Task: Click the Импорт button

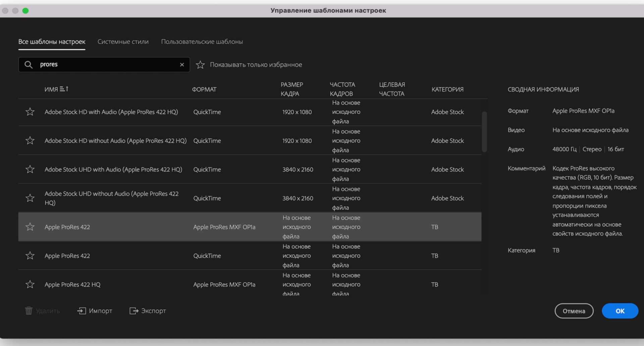Action: tap(95, 311)
